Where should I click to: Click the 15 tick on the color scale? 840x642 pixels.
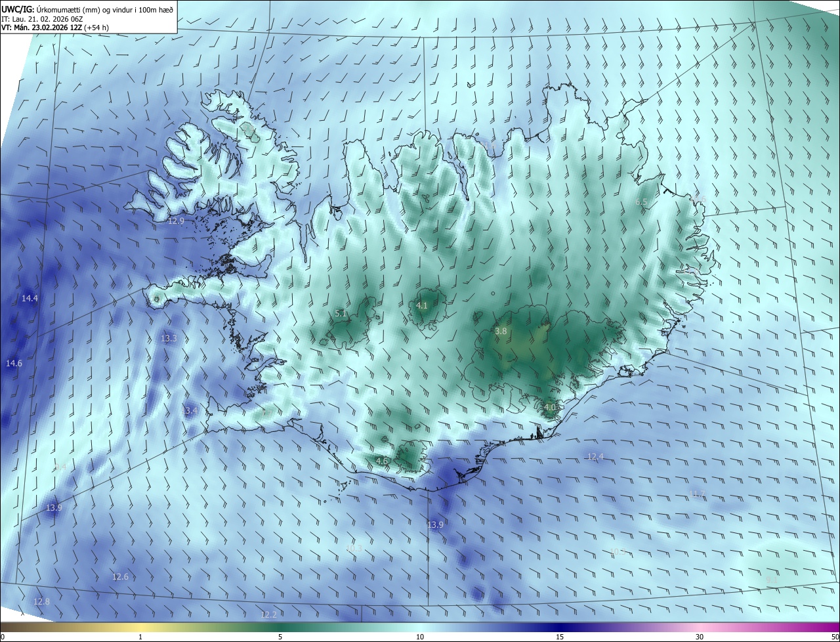(x=560, y=637)
